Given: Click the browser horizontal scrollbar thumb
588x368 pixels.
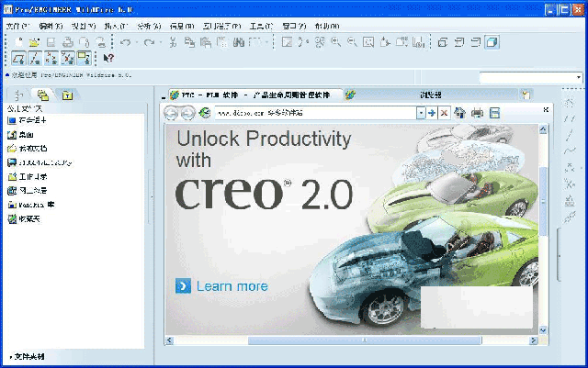Looking at the screenshot, I should 365,340.
